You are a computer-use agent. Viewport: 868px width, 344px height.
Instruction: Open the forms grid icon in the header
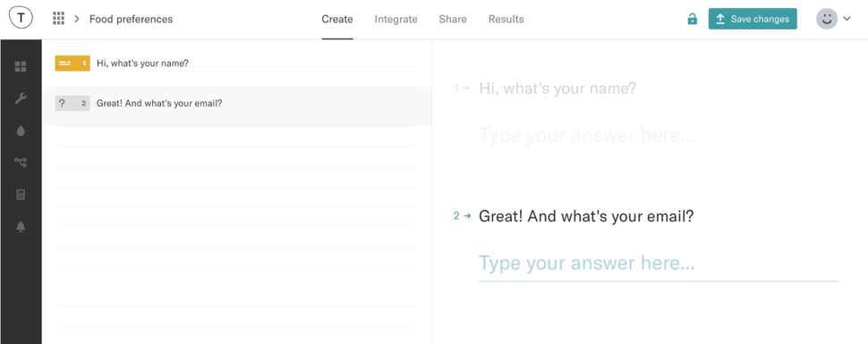point(59,18)
